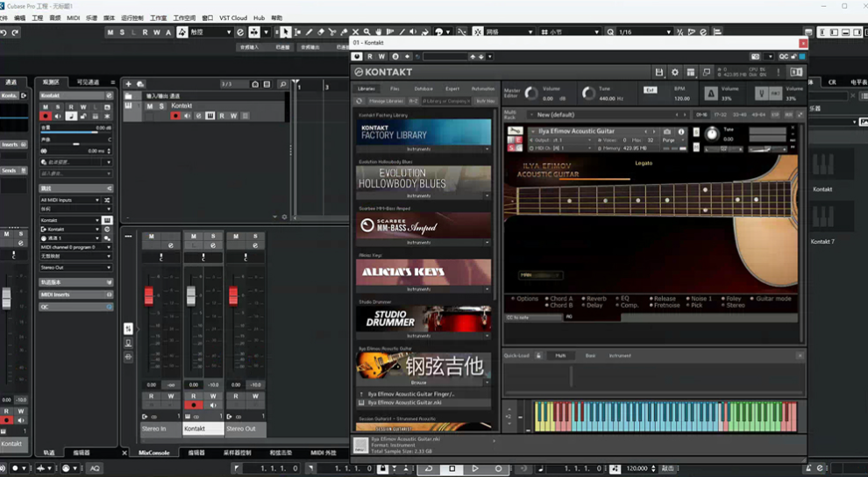Open the VST Cloud menu
Viewport: 868px width, 477px height.
click(x=232, y=18)
